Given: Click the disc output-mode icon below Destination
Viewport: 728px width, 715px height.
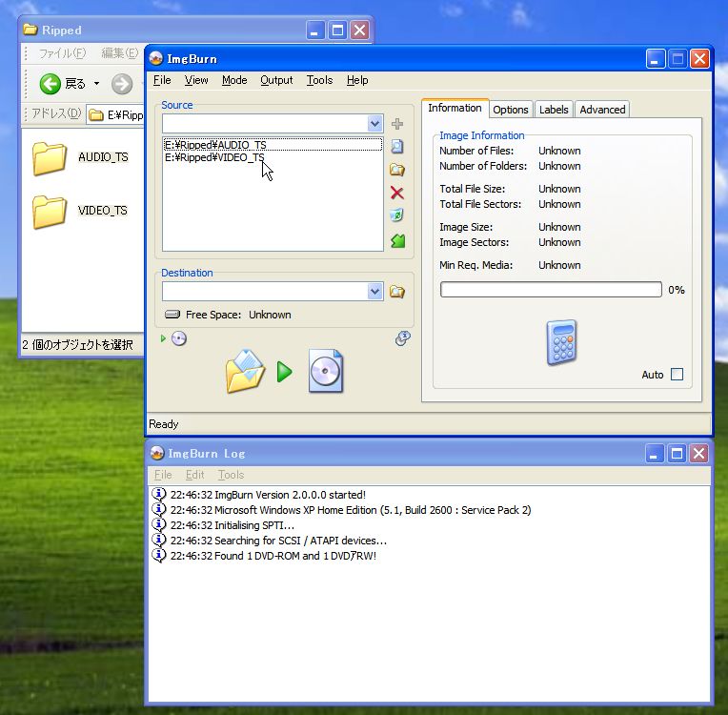Looking at the screenshot, I should tap(179, 338).
